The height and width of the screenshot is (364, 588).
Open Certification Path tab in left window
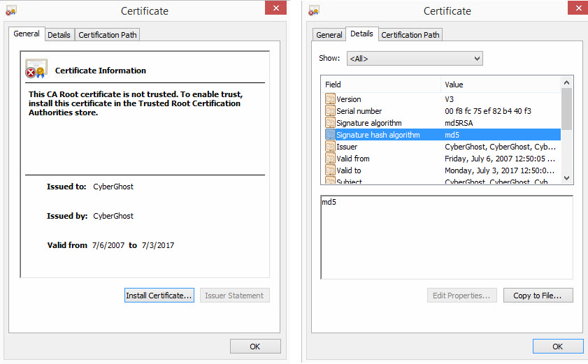click(107, 35)
